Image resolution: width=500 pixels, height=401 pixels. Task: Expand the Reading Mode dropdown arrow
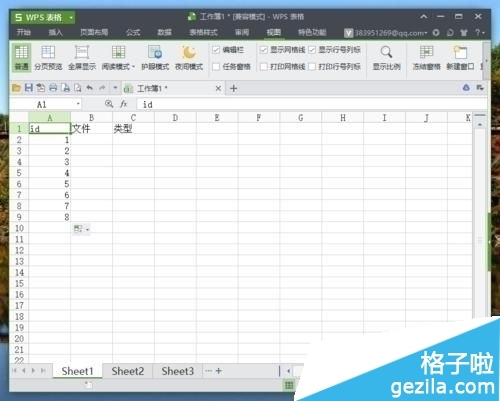click(x=133, y=67)
